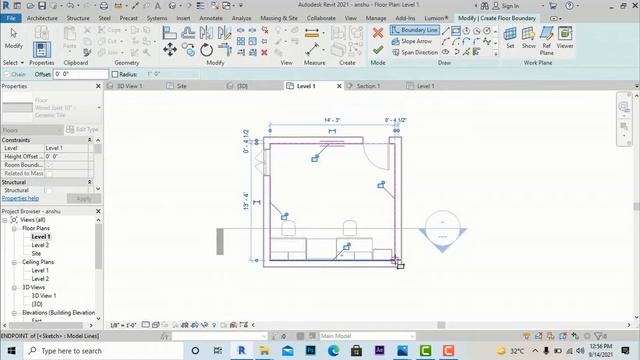Enable the Radius checkbox
640x360 pixels.
pyautogui.click(x=115, y=74)
